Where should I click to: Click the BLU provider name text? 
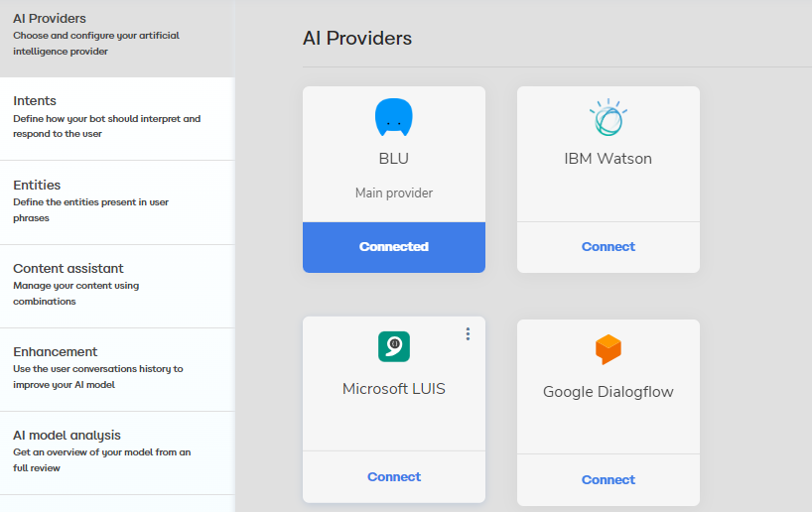tap(393, 159)
